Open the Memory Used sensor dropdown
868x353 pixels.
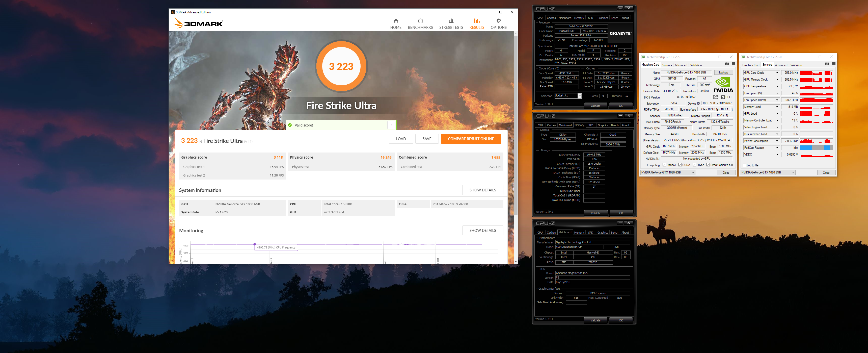click(x=777, y=107)
